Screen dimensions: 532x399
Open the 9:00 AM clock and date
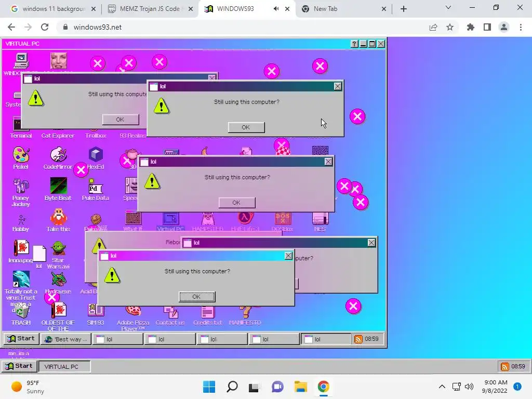click(x=495, y=387)
